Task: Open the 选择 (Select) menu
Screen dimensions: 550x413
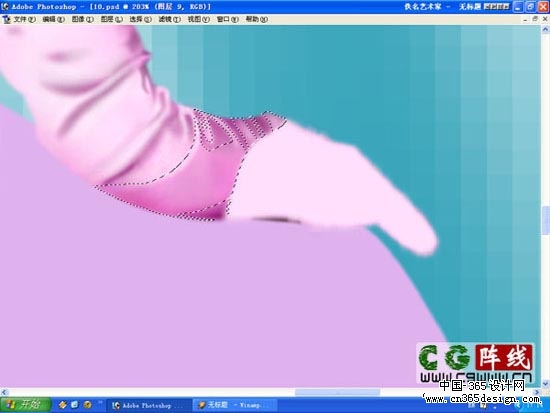Action: (x=141, y=19)
